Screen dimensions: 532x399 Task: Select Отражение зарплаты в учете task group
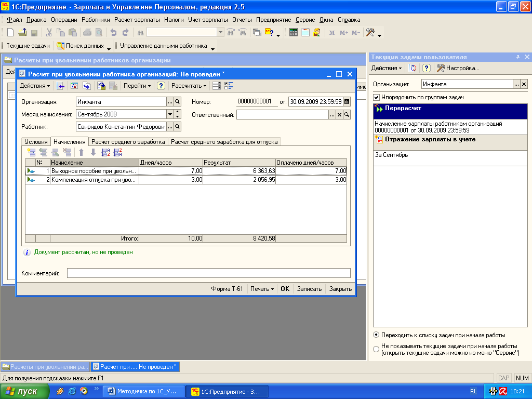[450, 142]
